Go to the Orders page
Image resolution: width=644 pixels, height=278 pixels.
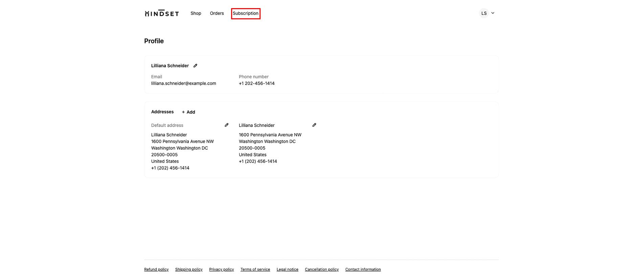(x=217, y=14)
